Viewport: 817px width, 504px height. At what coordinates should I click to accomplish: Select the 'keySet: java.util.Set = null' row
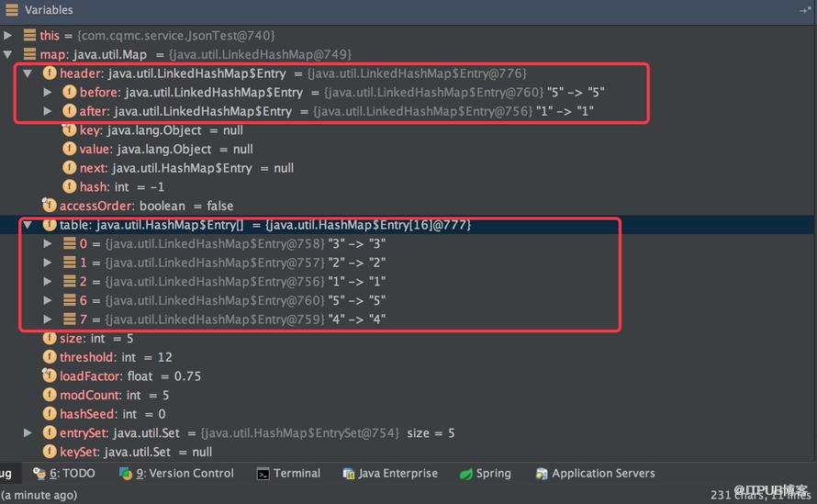(x=408, y=452)
